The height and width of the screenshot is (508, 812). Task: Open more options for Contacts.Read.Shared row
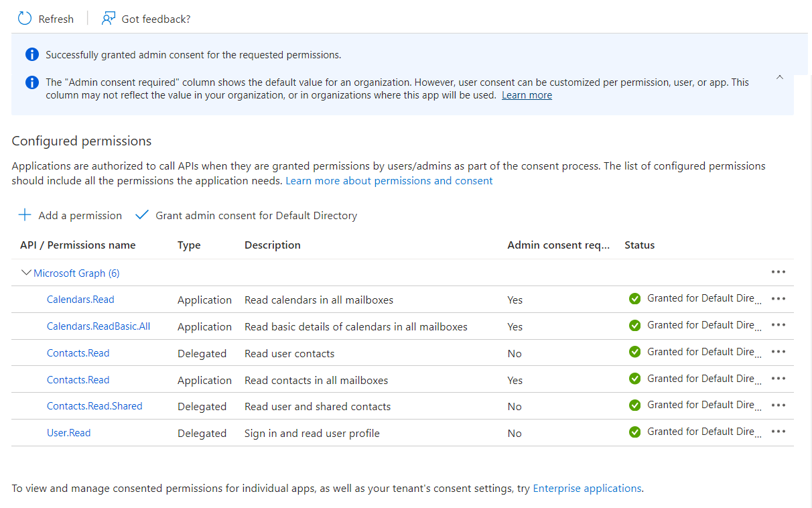pos(778,405)
